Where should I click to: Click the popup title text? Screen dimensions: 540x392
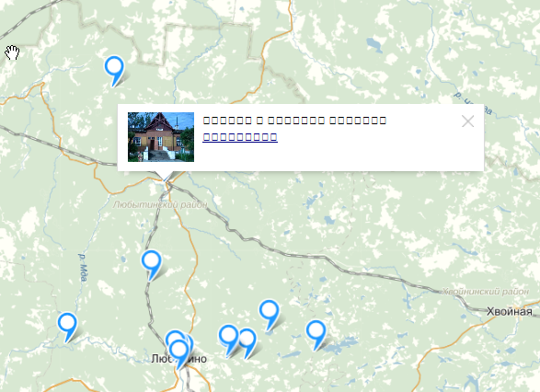294,121
